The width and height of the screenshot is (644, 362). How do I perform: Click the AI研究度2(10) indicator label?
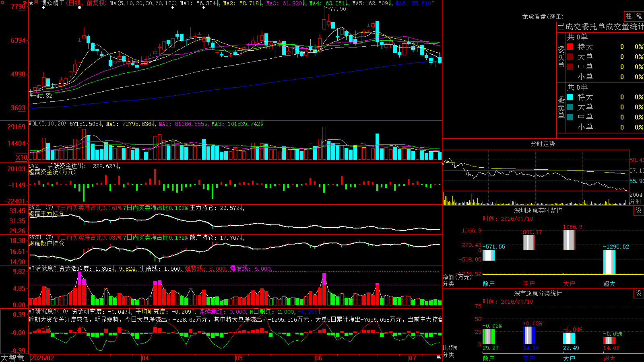coord(49,311)
